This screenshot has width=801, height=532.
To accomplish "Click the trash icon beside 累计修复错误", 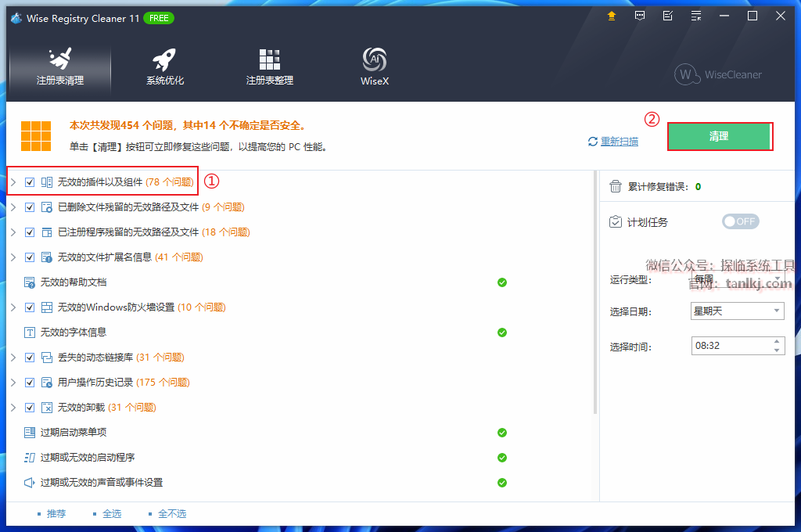I will click(615, 186).
